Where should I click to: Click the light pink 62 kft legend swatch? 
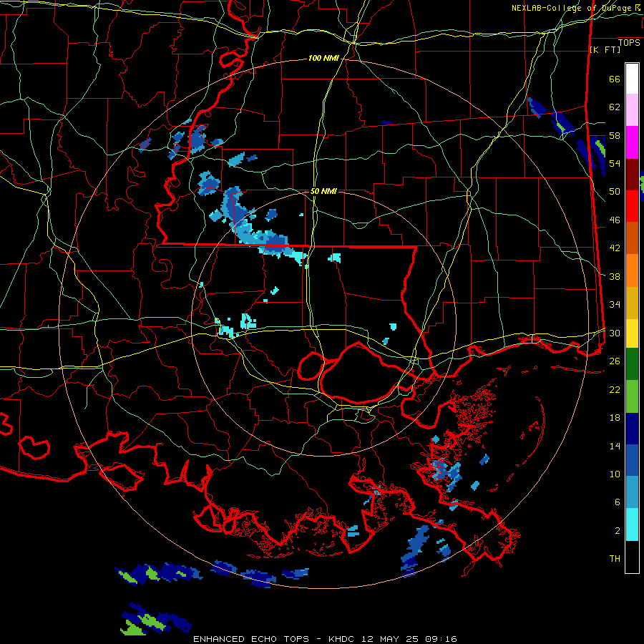pyautogui.click(x=632, y=110)
